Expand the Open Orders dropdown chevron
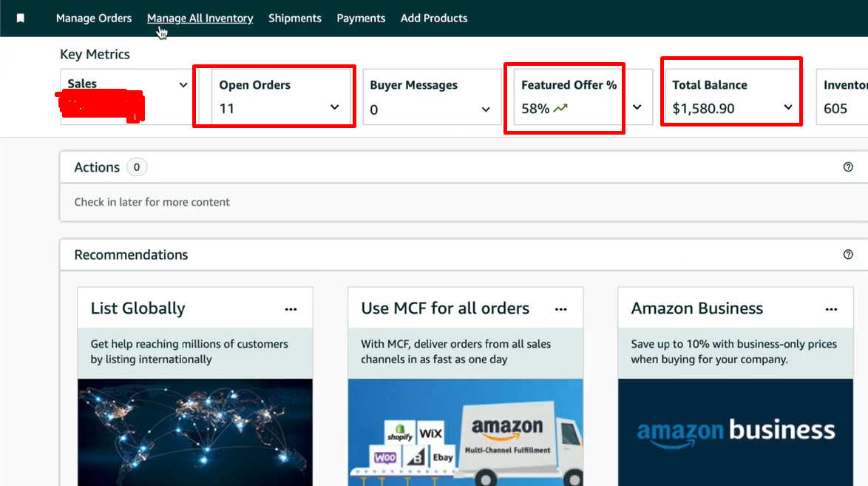Image resolution: width=868 pixels, height=486 pixels. pyautogui.click(x=334, y=108)
